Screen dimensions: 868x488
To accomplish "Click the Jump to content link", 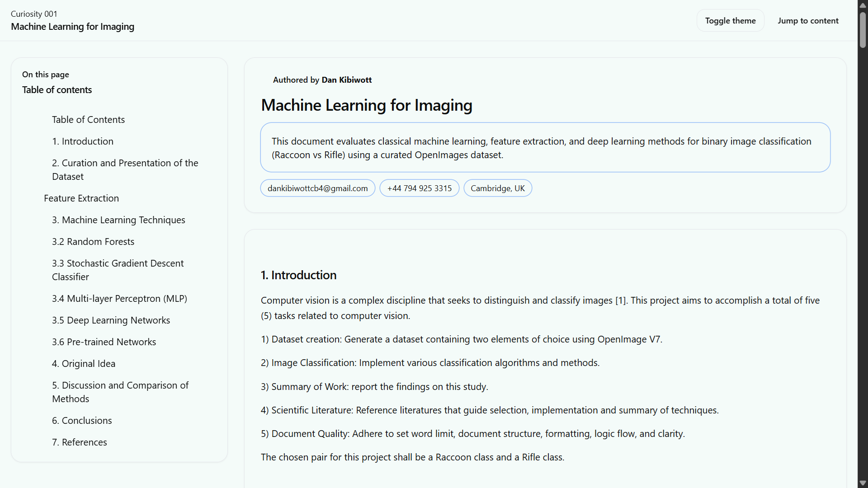I will [808, 21].
